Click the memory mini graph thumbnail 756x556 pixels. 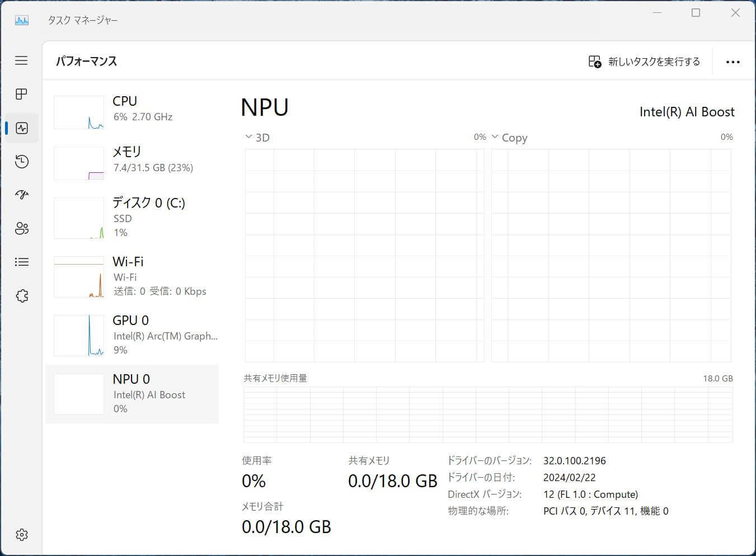[x=79, y=163]
